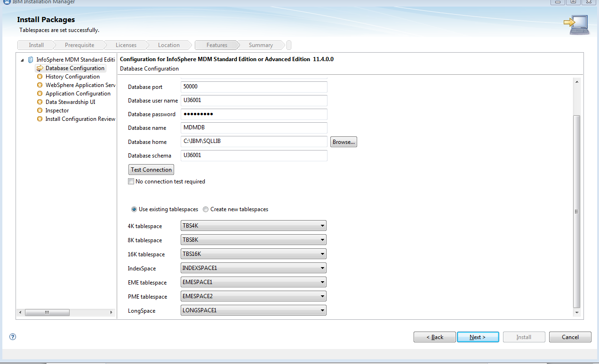Enable No connection test required checkbox
The height and width of the screenshot is (364, 599).
[x=131, y=182]
